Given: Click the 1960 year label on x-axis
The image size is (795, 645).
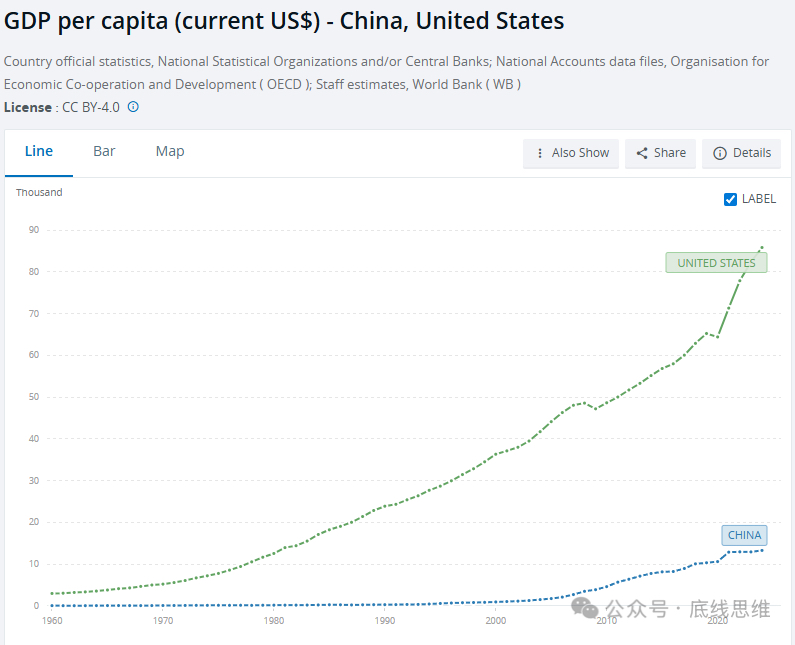Looking at the screenshot, I should click(x=51, y=621).
